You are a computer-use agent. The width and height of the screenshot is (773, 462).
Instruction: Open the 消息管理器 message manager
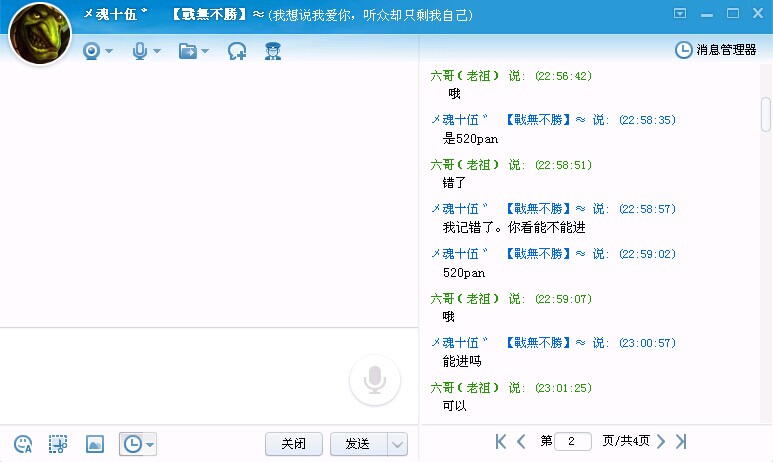tap(716, 49)
